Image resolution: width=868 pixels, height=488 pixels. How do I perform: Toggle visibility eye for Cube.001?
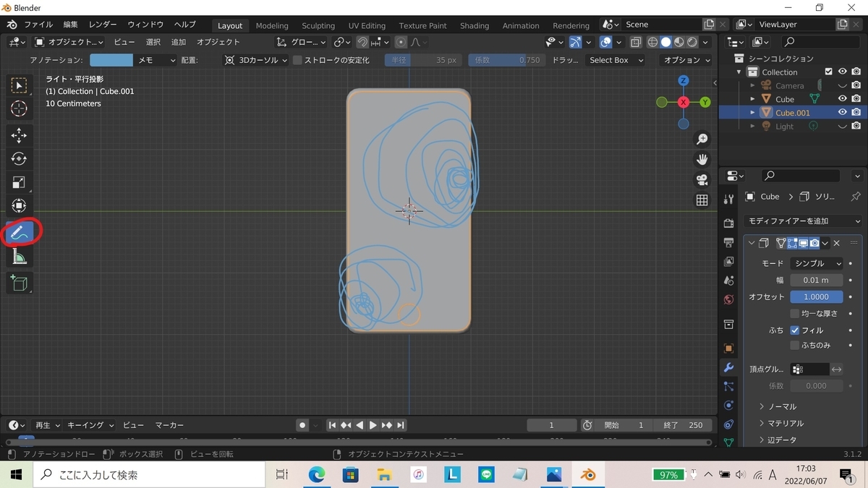[843, 113]
